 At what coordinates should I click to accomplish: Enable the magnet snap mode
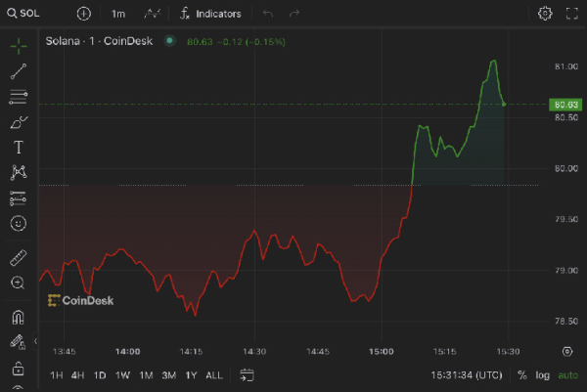tap(18, 318)
